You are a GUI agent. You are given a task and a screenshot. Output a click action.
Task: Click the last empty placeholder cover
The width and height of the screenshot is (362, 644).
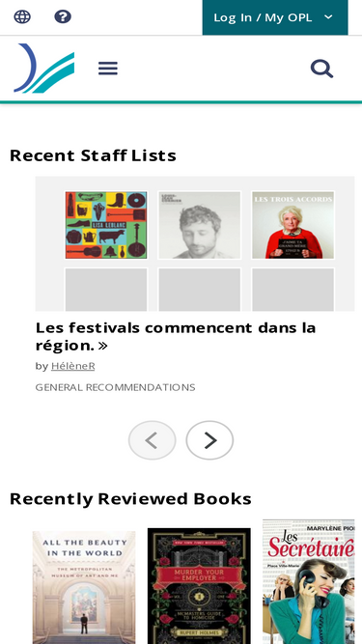[293, 290]
